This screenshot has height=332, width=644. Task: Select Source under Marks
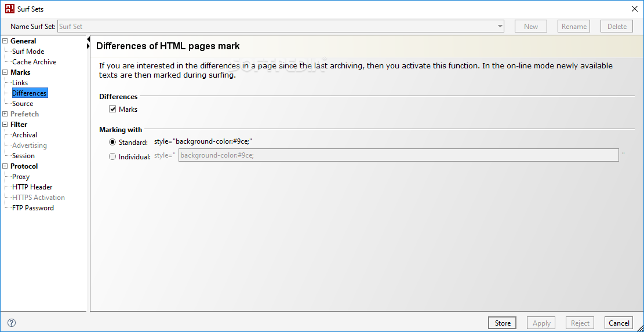pos(23,104)
